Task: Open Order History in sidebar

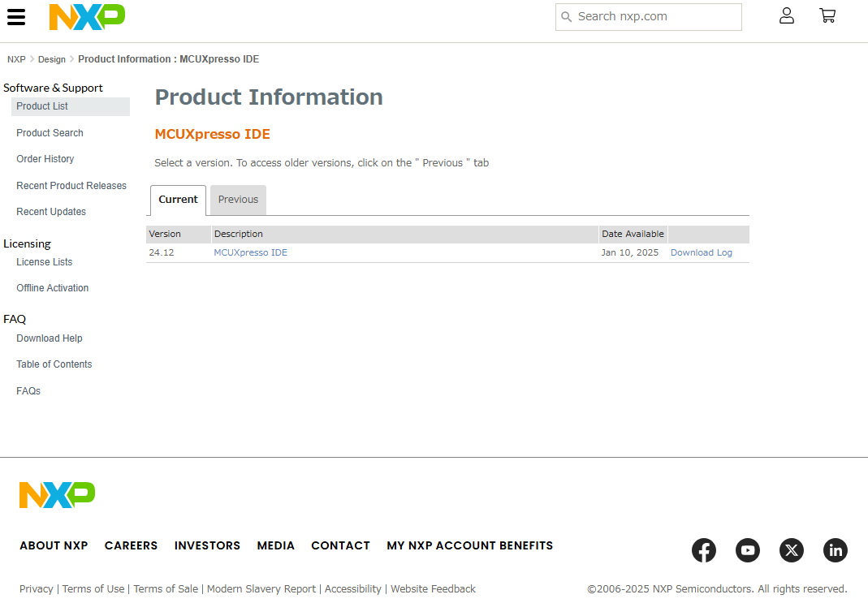Action: [x=45, y=159]
